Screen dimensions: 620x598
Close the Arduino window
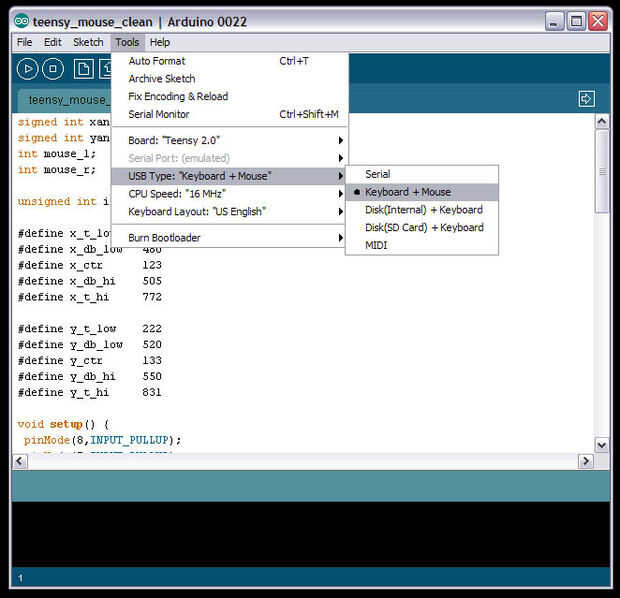[598, 21]
